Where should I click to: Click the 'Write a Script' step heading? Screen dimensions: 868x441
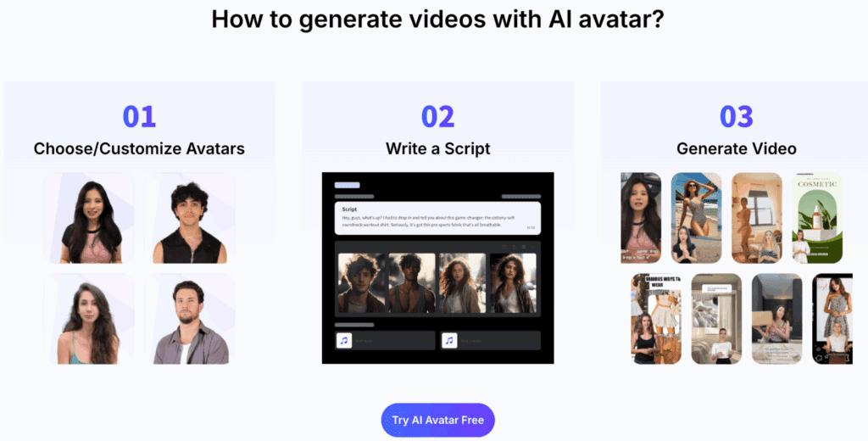click(x=437, y=148)
